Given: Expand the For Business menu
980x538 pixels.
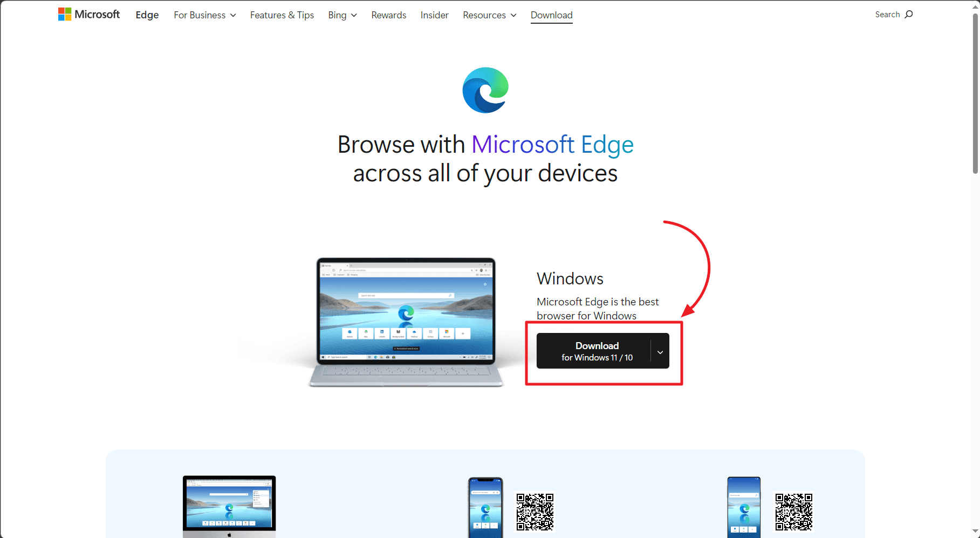Looking at the screenshot, I should point(205,15).
